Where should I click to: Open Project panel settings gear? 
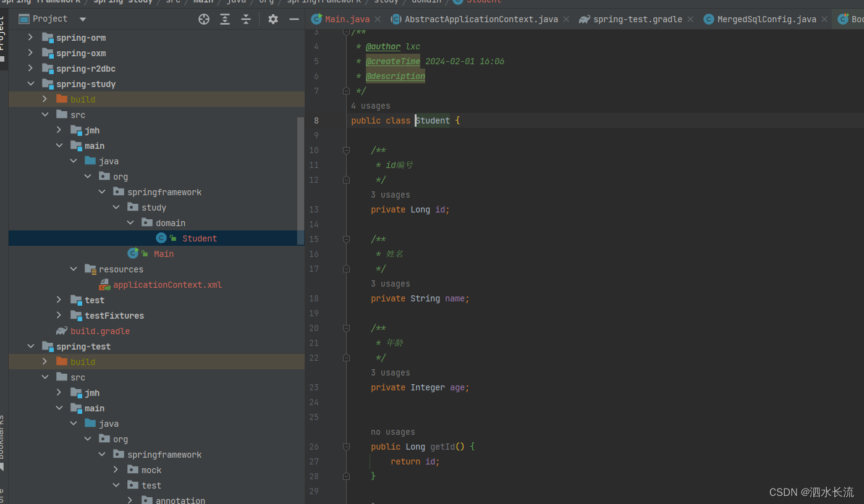273,19
